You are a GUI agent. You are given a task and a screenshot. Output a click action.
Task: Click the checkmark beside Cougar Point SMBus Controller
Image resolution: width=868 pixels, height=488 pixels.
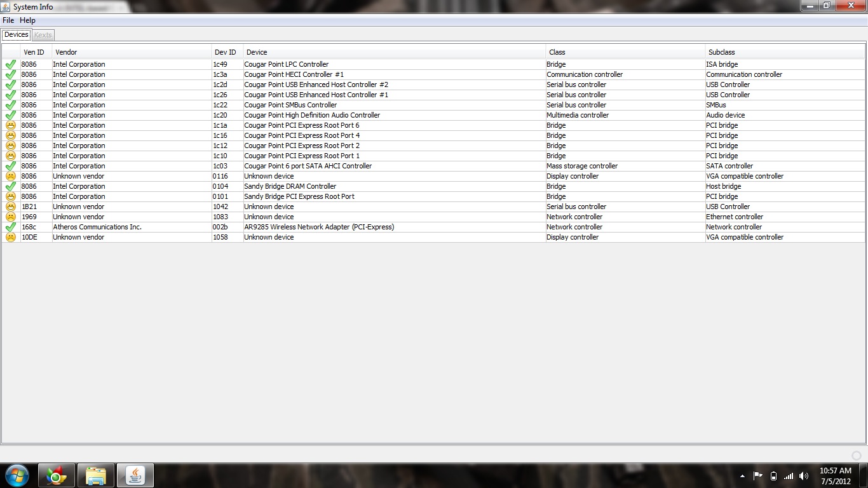tap(10, 105)
